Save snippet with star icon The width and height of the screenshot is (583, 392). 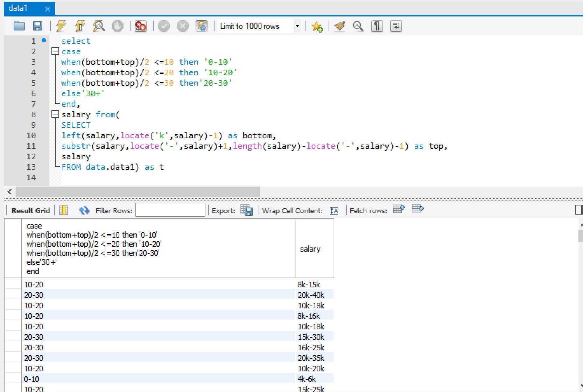point(317,26)
